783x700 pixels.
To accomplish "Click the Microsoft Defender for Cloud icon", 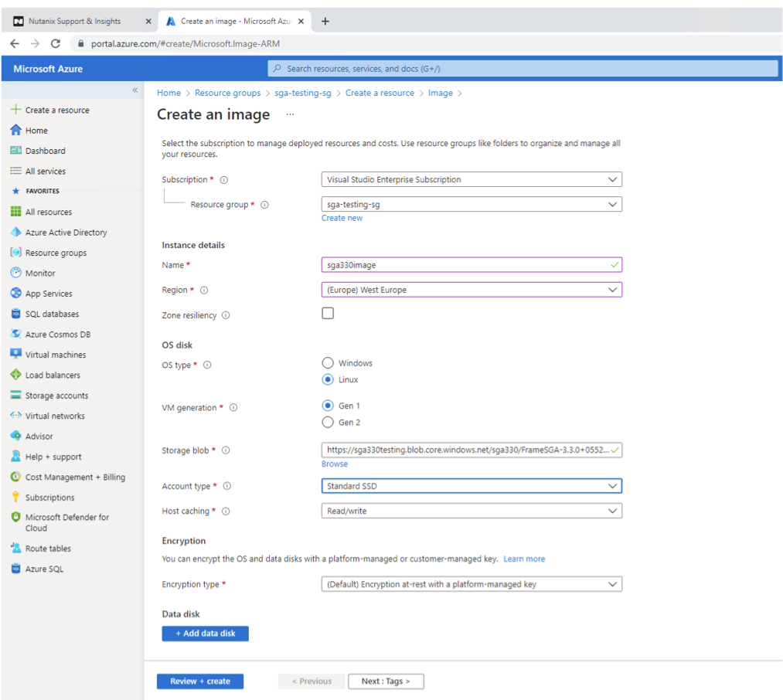I will [16, 518].
